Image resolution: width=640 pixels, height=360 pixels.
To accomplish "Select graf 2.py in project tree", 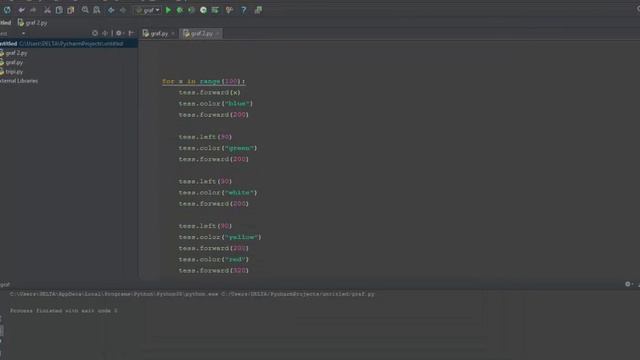I will coord(14,53).
